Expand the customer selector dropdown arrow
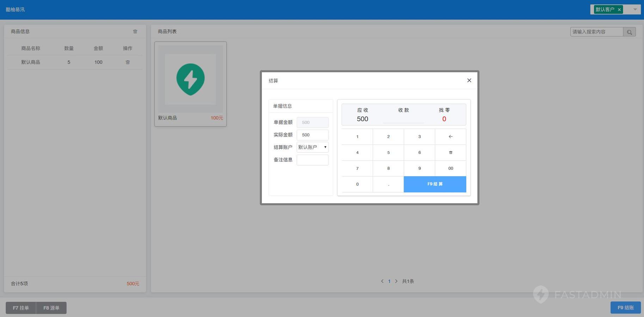Image resolution: width=644 pixels, height=317 pixels. tap(635, 10)
